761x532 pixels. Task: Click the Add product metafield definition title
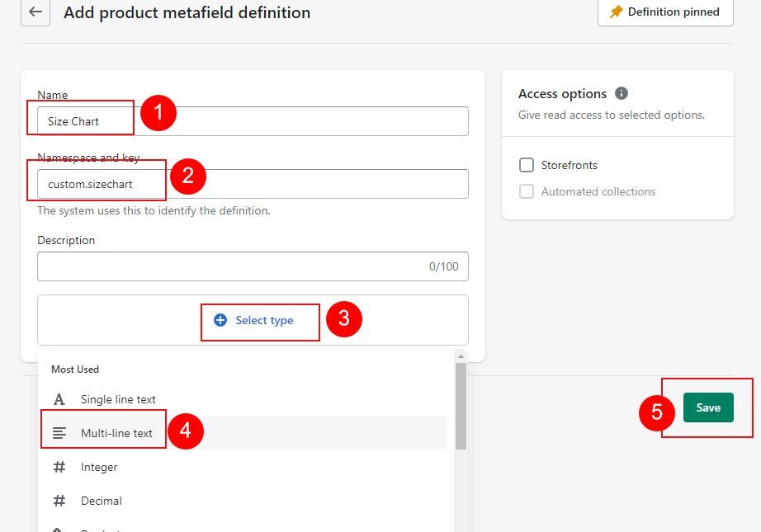click(x=187, y=12)
